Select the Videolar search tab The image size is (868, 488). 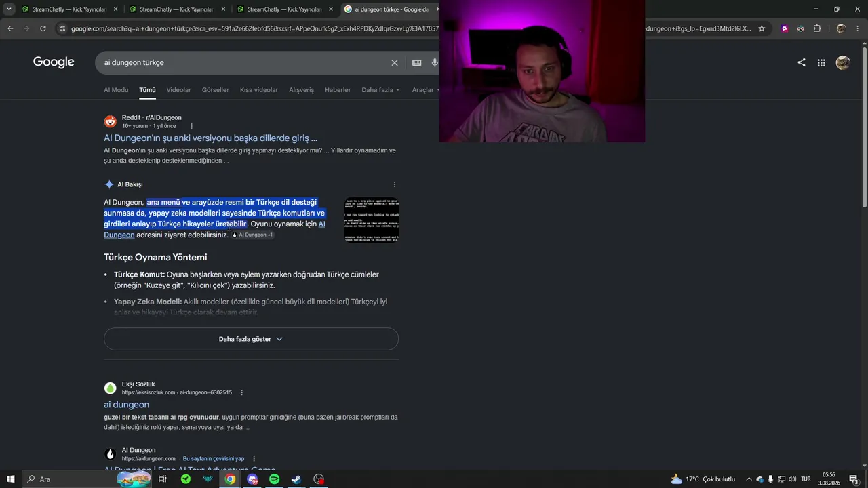coord(179,90)
